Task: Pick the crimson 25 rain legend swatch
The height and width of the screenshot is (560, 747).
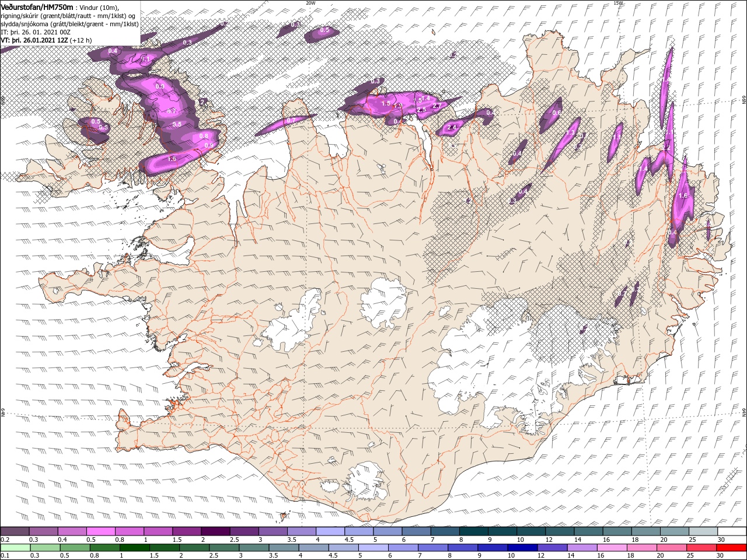Action: tap(702, 548)
